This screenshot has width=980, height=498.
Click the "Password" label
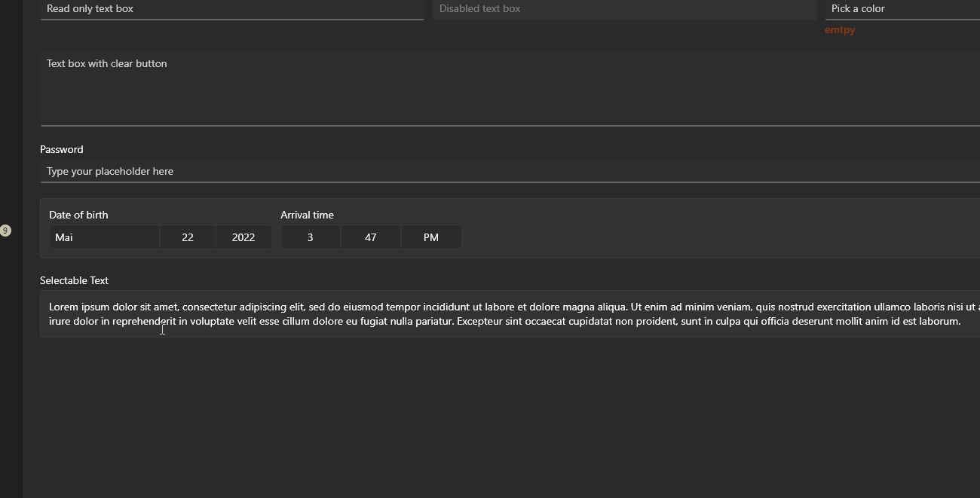pyautogui.click(x=61, y=149)
